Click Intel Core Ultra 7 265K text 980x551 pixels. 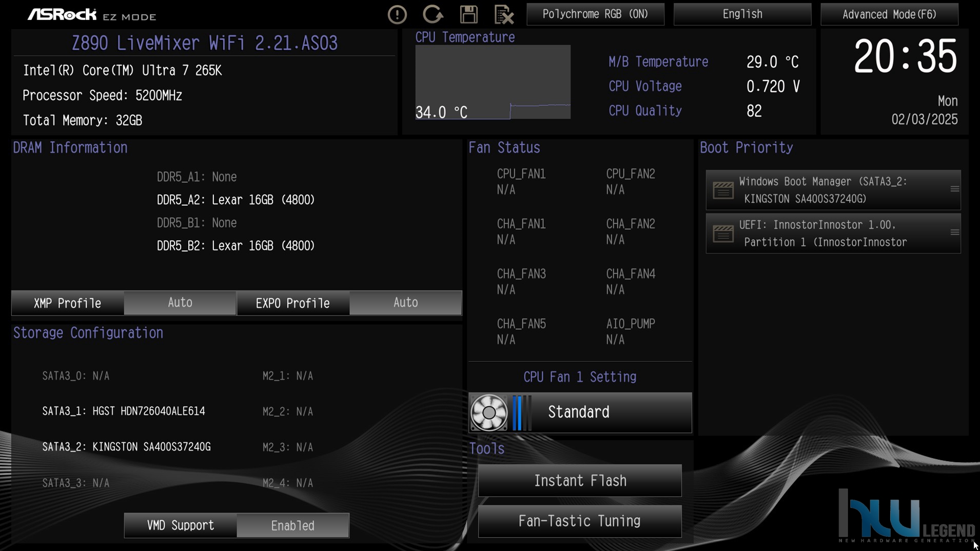click(x=122, y=71)
